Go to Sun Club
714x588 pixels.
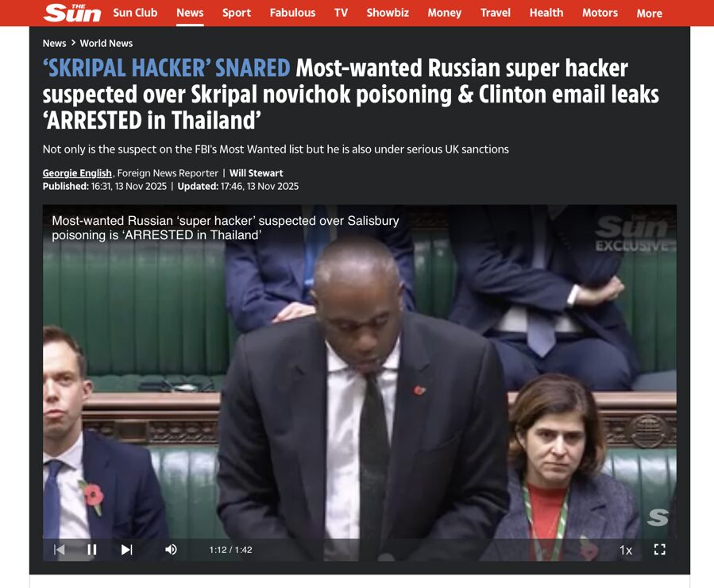coord(135,13)
